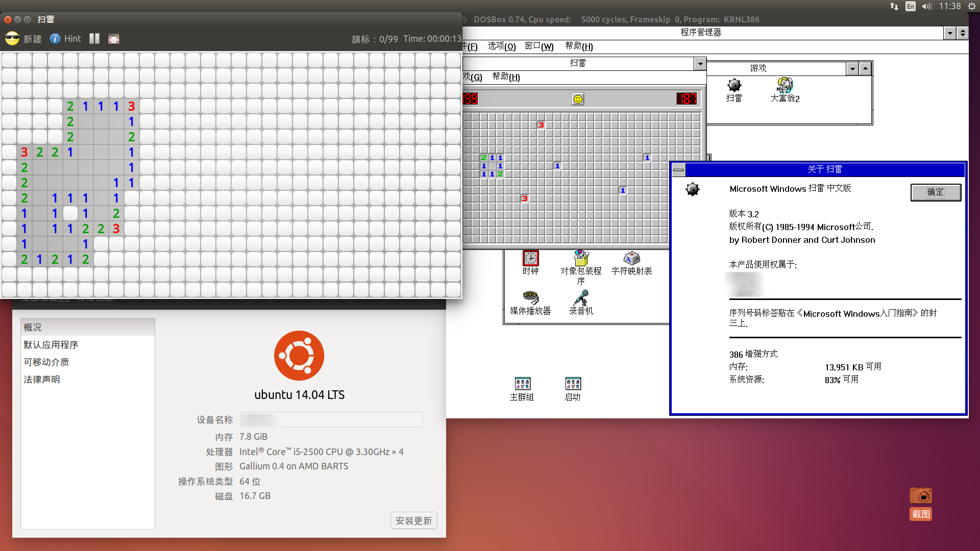980x551 pixels.
Task: Click the down arrow on 游戏 group window
Action: (x=852, y=69)
